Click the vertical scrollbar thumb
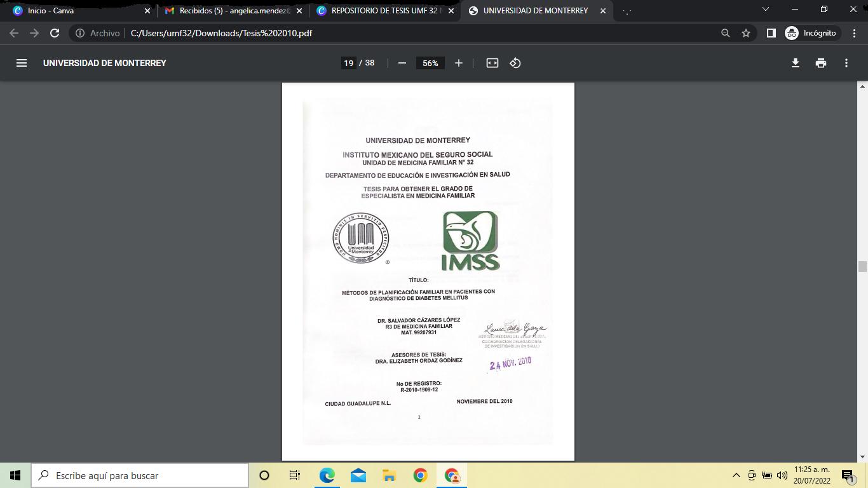 coord(862,266)
